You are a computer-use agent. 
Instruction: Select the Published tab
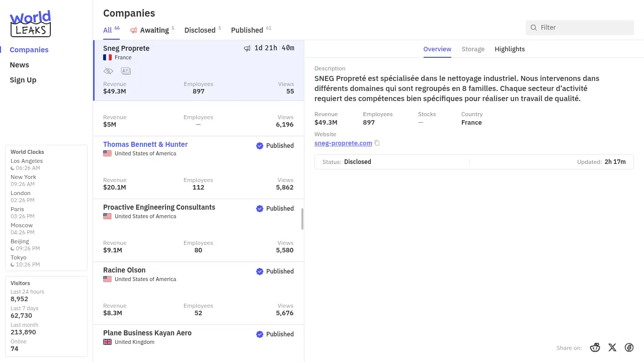(x=247, y=30)
